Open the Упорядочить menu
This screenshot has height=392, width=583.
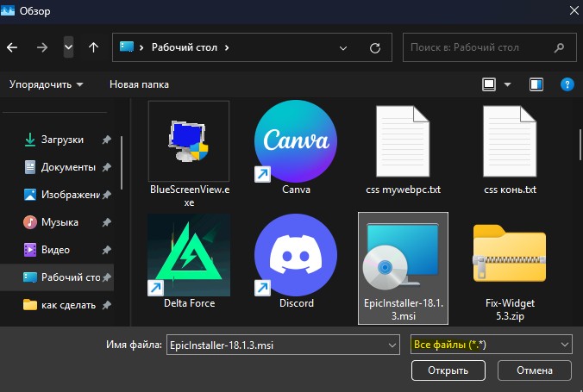coord(46,84)
